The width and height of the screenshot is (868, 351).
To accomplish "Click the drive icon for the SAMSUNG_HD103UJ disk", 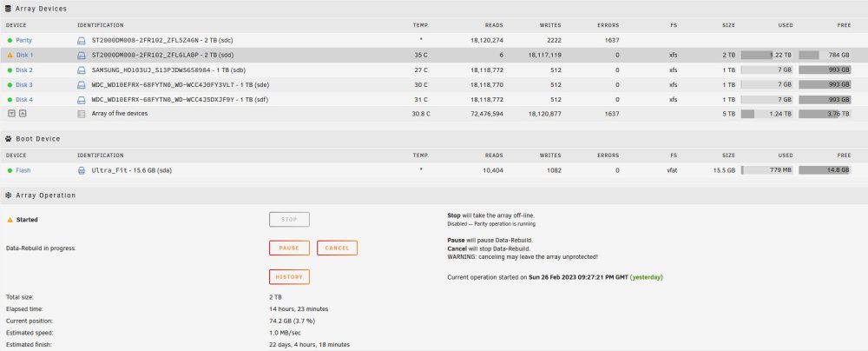I will [x=82, y=70].
